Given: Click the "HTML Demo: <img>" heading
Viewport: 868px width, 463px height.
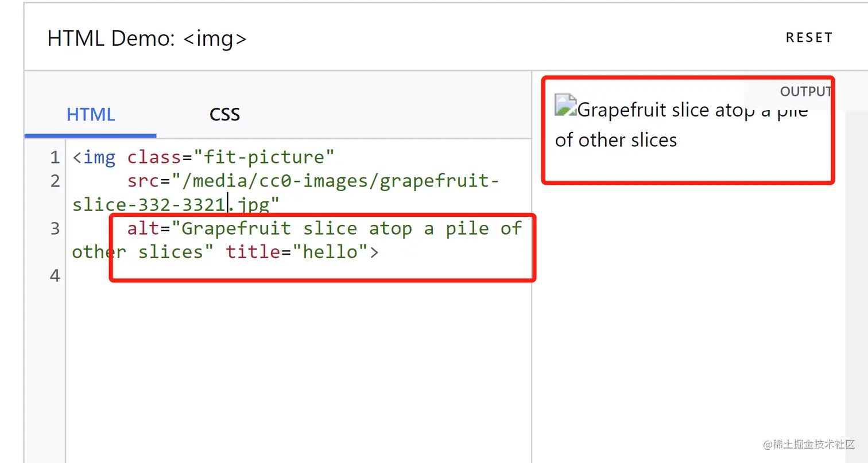Looking at the screenshot, I should [147, 38].
